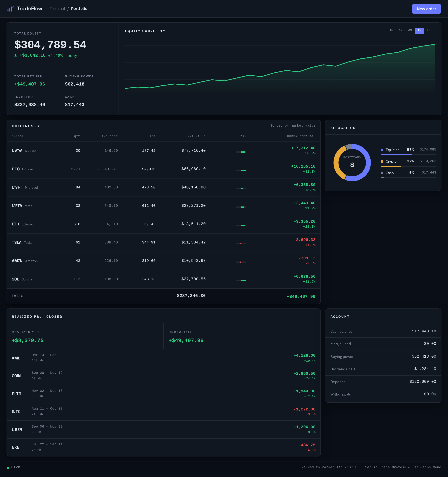Viewport: 448px width, 477px height.
Task: Click the Sorted by market value label
Action: 293,125
